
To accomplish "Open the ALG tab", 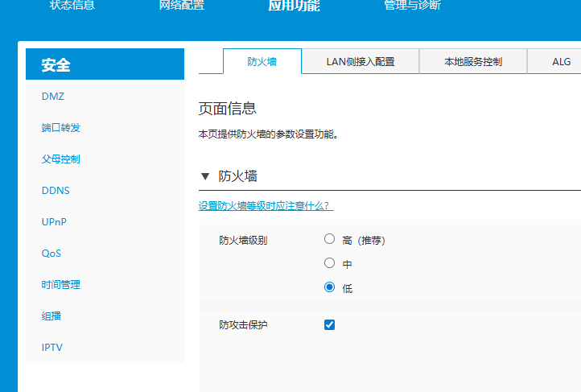I will pos(561,61).
